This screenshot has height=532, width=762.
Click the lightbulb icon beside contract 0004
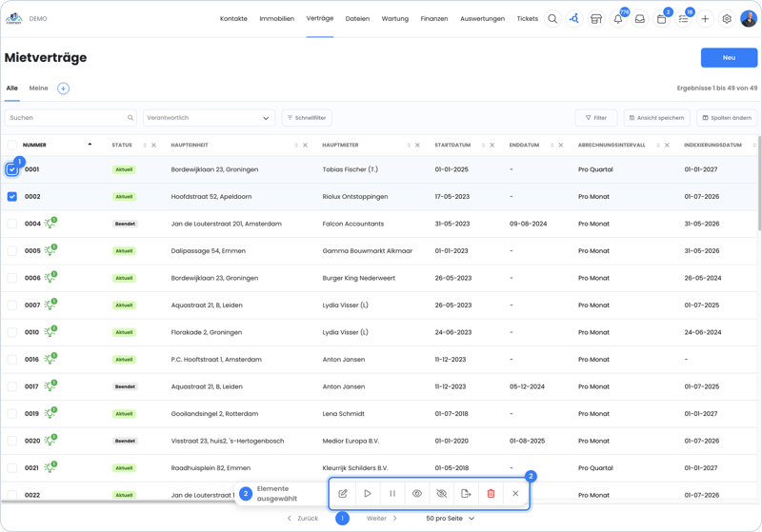[x=50, y=224]
